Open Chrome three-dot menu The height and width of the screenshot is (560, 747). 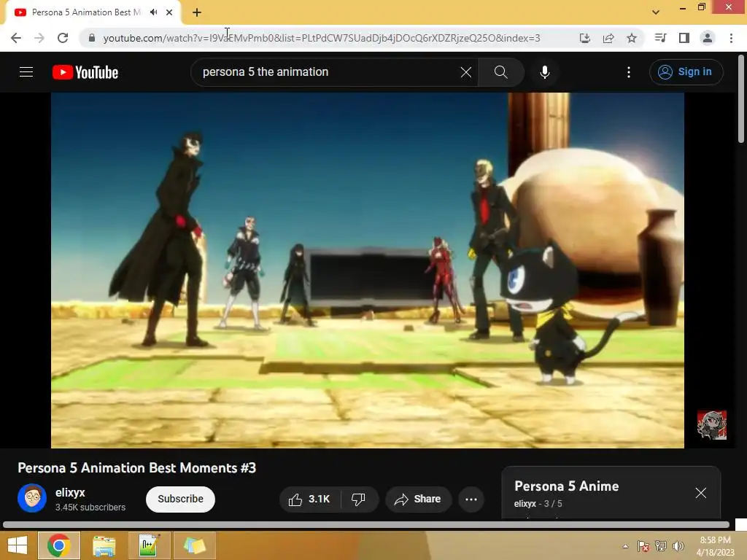pos(731,38)
